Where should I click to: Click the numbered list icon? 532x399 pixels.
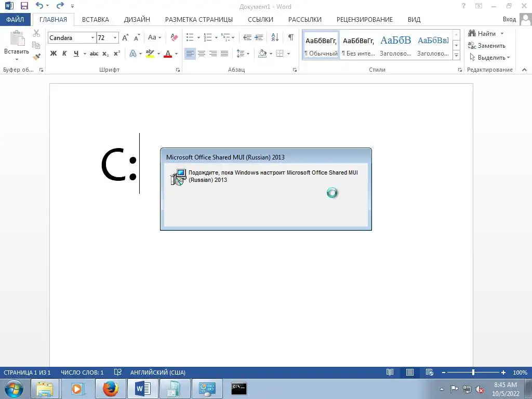coord(208,37)
